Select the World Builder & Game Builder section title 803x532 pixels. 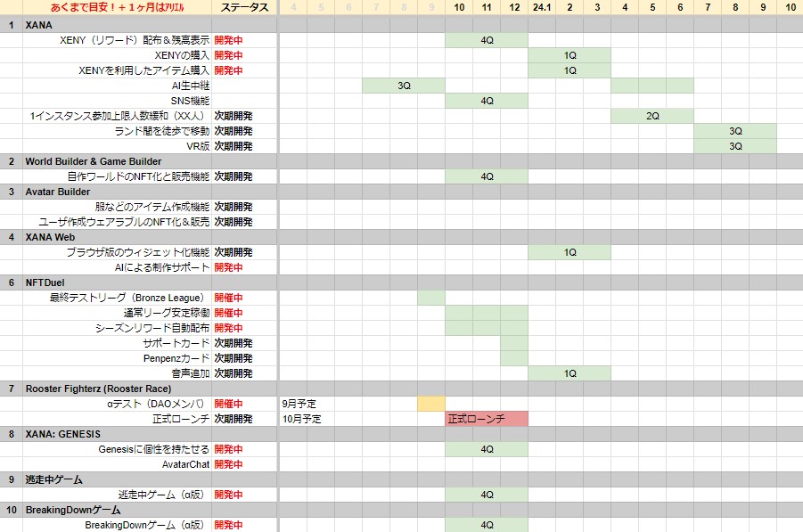94,161
